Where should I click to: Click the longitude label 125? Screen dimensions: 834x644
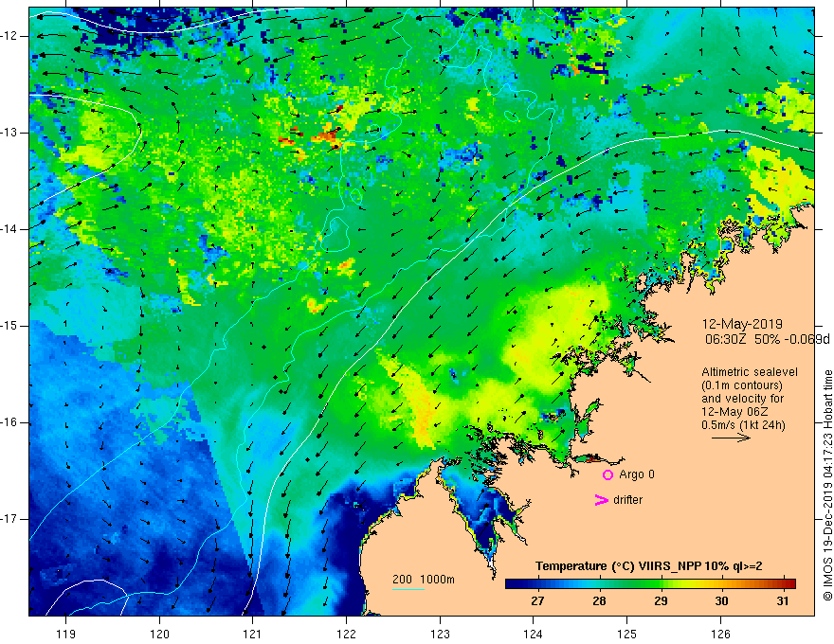627,634
